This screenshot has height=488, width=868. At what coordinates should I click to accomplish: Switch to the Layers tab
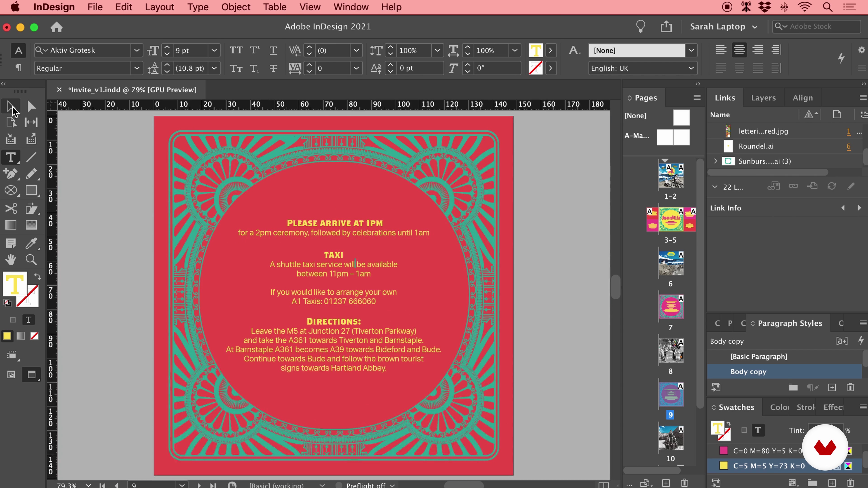point(763,98)
